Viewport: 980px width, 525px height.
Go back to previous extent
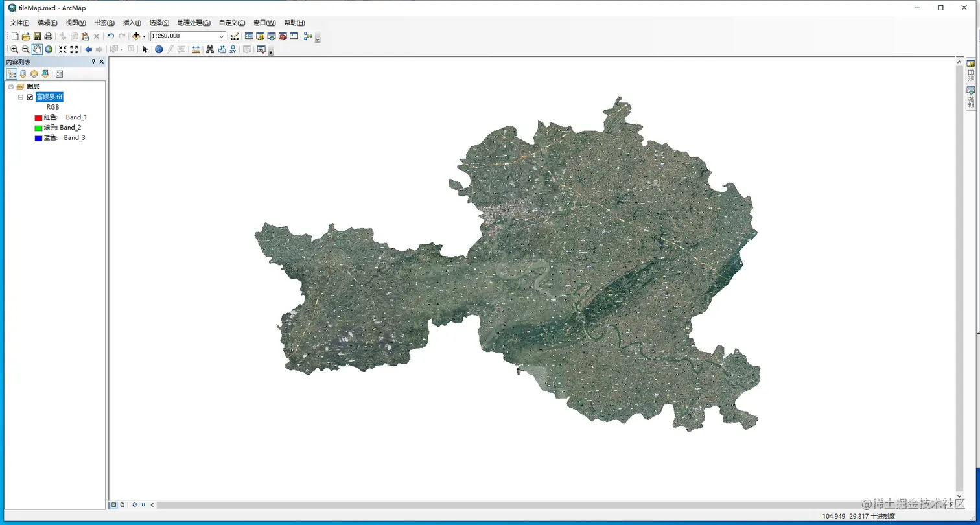[x=88, y=49]
